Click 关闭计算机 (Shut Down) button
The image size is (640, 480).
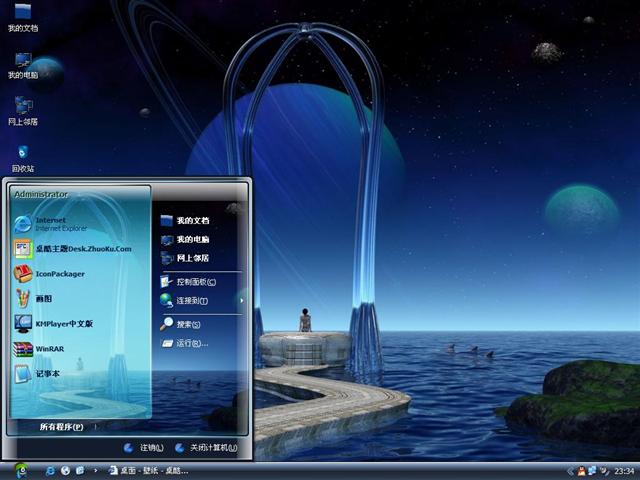tap(206, 448)
